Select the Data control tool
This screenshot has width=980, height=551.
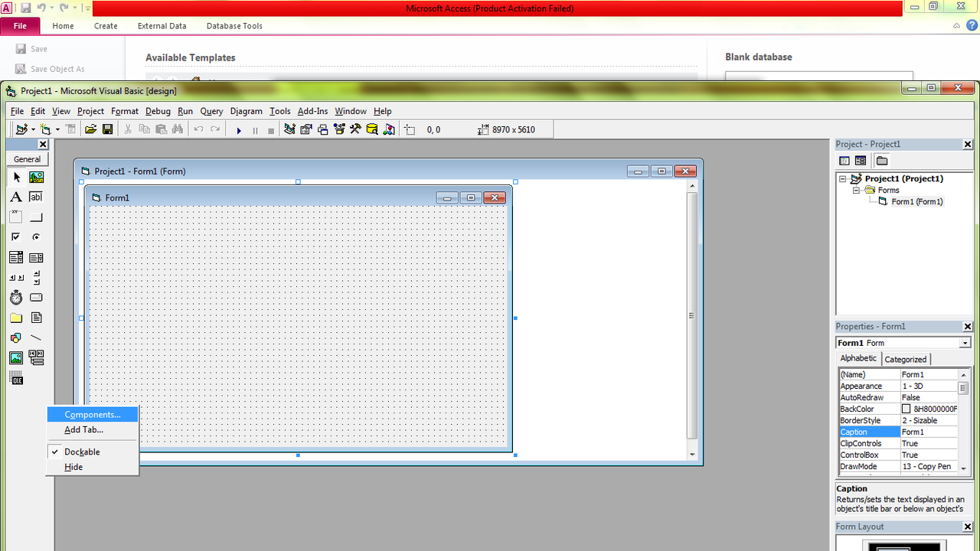(x=36, y=357)
